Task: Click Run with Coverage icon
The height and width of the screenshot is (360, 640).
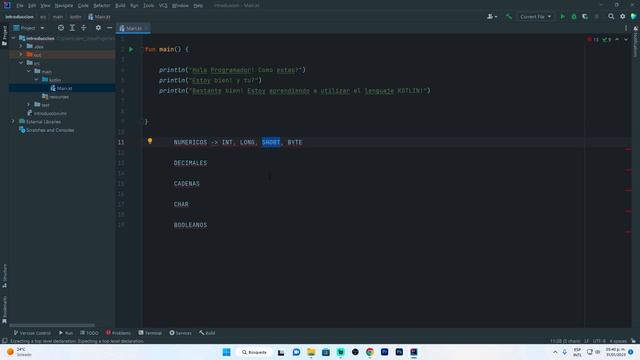Action: [x=585, y=17]
